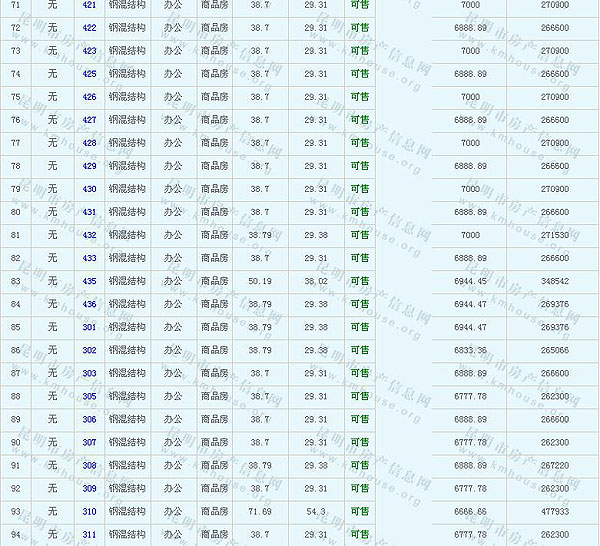Select room number 305 link
600x546 pixels.
point(89,396)
